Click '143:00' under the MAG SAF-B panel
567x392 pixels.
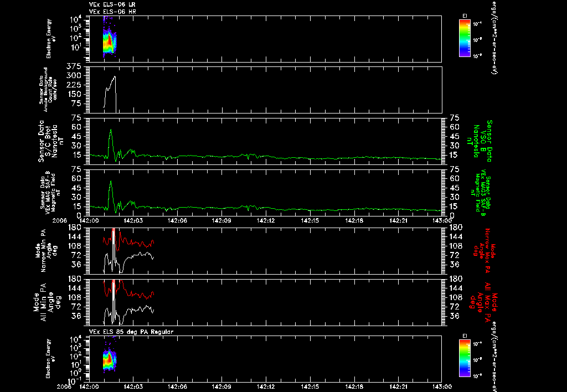coord(442,220)
